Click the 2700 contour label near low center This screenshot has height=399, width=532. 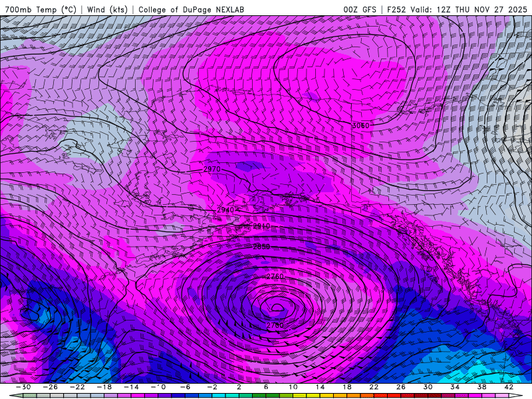tap(275, 325)
